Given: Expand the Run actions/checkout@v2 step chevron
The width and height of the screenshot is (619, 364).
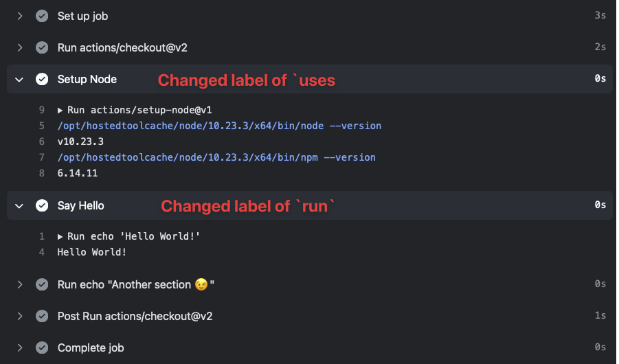Looking at the screenshot, I should tap(20, 47).
